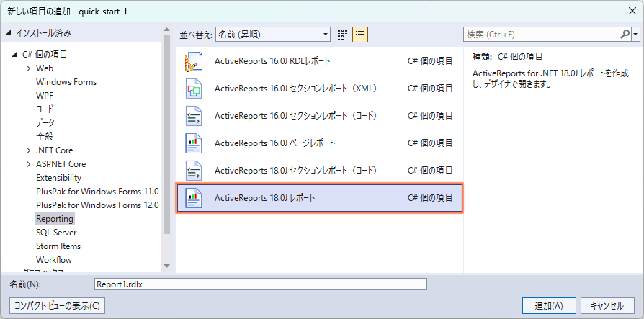Collapse the インストール済み tree node
The height and width of the screenshot is (319, 644).
pyautogui.click(x=9, y=33)
